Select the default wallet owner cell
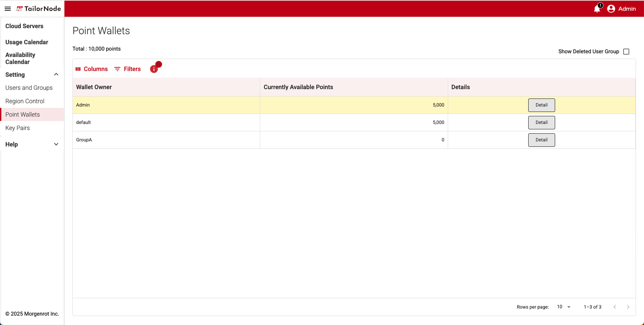The image size is (644, 325). [x=166, y=123]
